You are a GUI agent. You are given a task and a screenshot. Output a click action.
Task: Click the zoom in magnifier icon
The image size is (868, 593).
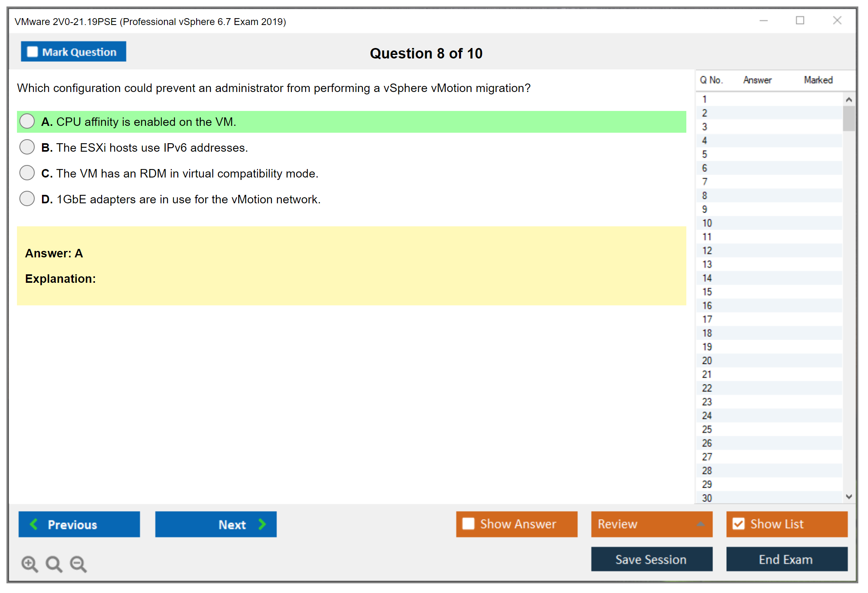tap(29, 564)
